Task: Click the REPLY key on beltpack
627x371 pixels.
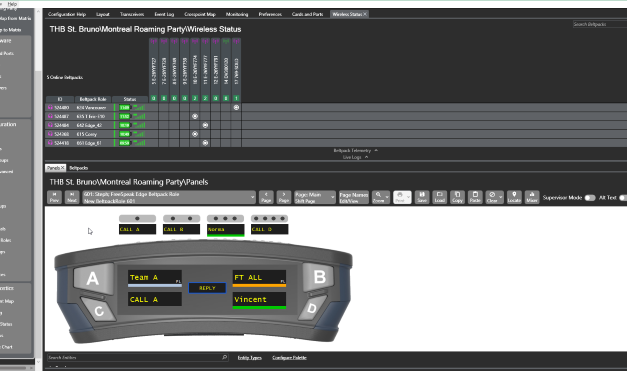Action: [x=207, y=288]
